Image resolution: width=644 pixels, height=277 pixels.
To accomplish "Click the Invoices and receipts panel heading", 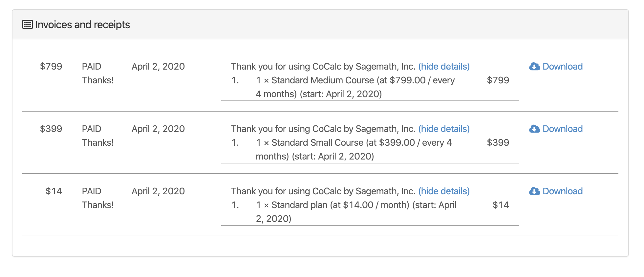I will tap(82, 25).
